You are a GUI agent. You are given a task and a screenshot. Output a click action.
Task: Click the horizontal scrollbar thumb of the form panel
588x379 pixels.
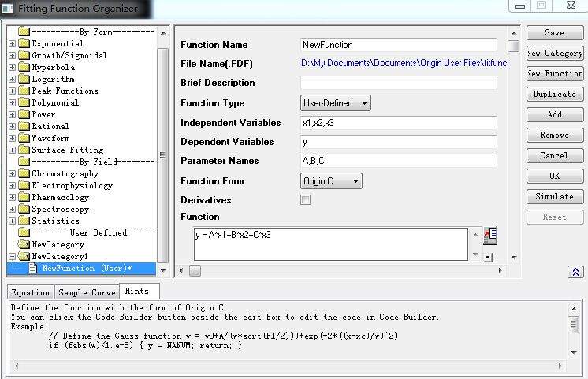[x=195, y=271]
